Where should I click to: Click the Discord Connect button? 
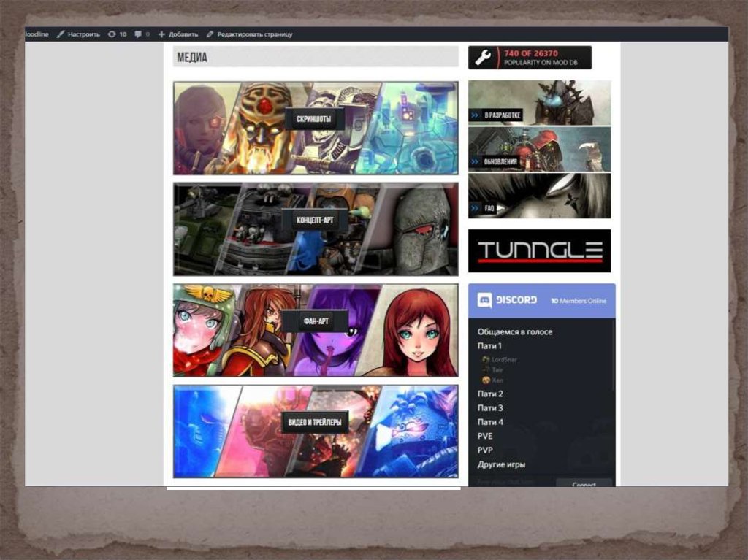584,483
